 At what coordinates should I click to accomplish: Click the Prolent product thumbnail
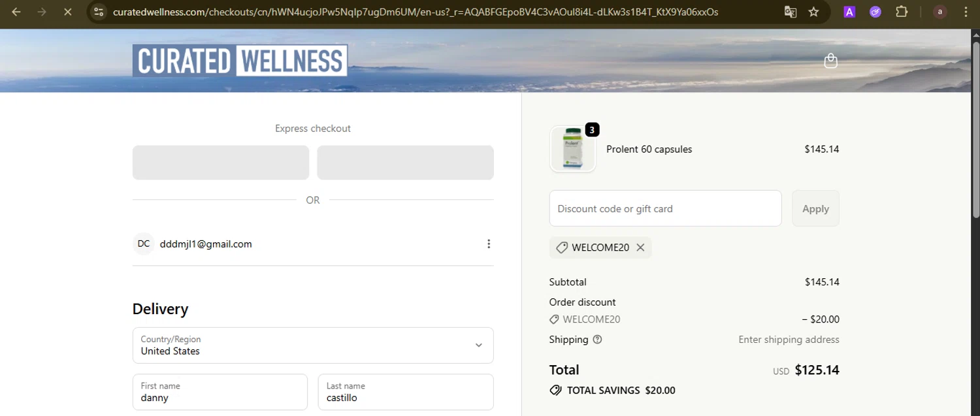(x=573, y=149)
